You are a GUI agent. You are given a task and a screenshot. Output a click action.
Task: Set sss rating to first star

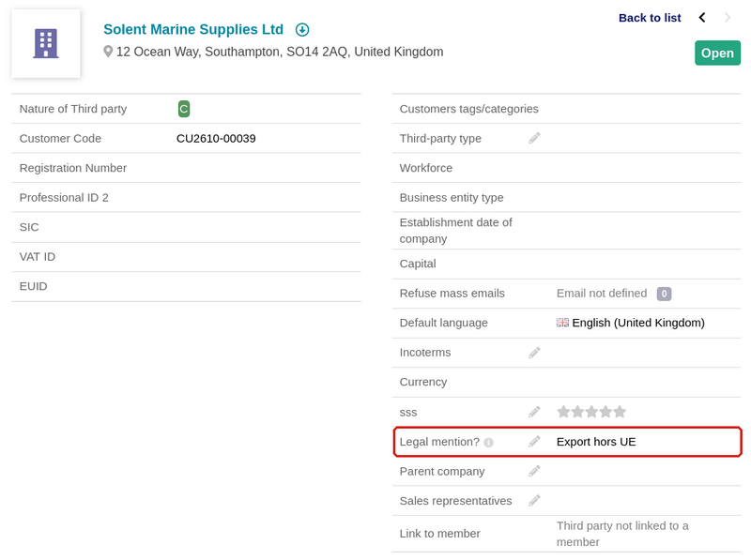[564, 412]
